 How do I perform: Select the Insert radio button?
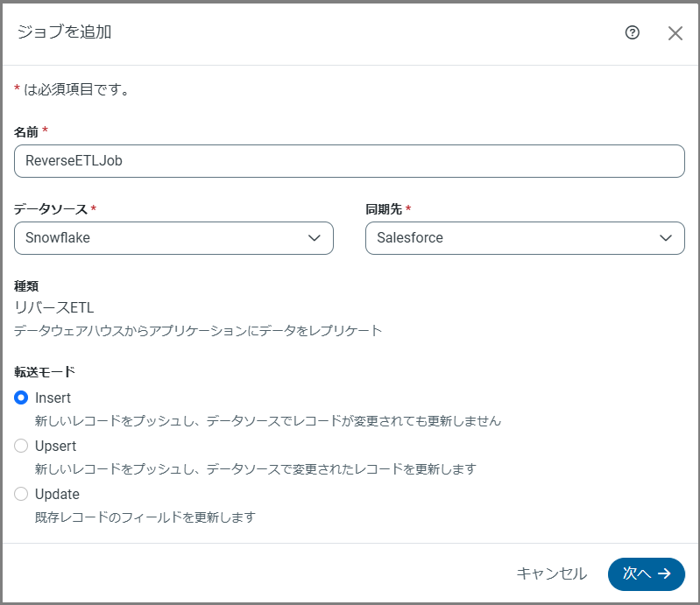click(22, 397)
